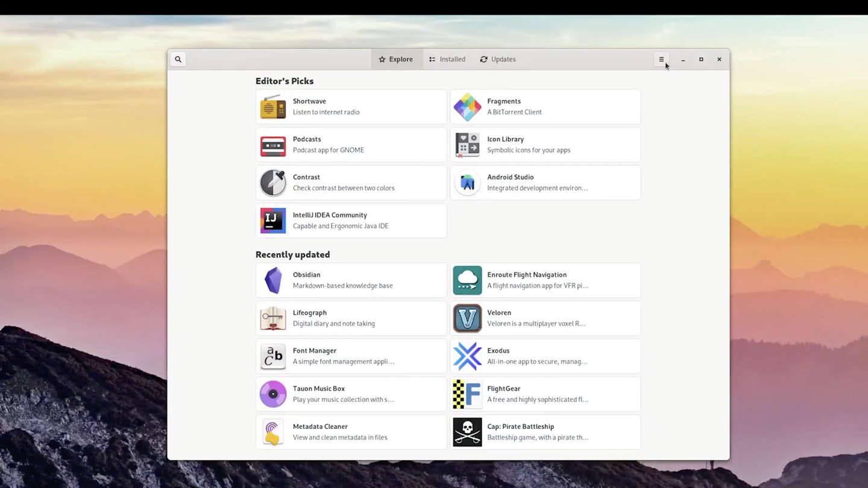Viewport: 868px width, 488px height.
Task: Switch to the Explore tab
Action: tap(396, 59)
